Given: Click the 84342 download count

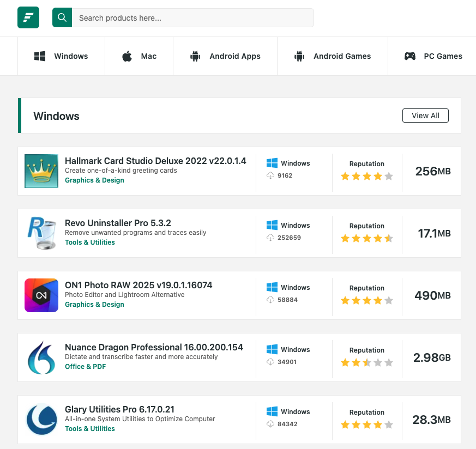Looking at the screenshot, I should coord(287,424).
